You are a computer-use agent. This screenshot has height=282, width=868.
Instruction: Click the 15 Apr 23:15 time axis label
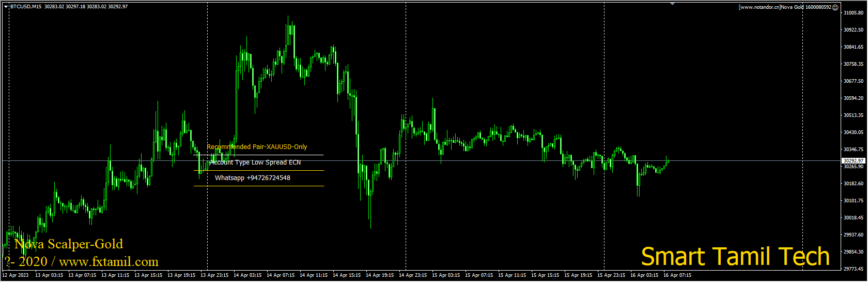[611, 275]
